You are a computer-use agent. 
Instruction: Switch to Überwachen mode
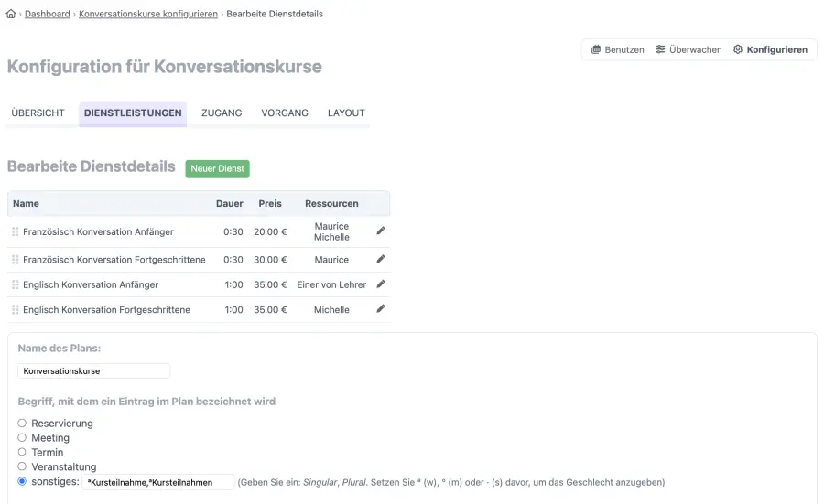688,49
